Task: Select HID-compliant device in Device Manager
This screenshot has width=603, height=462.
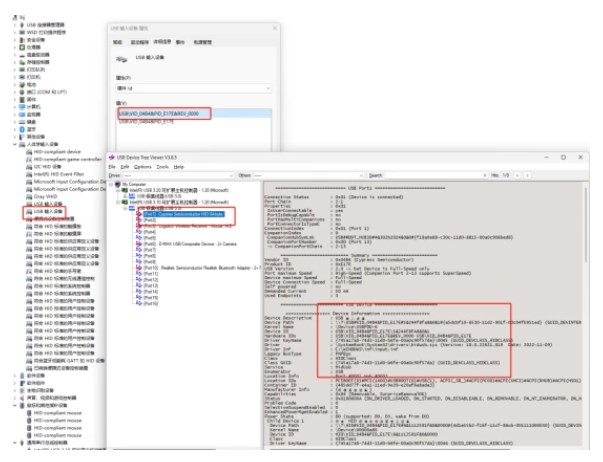Action: point(57,152)
